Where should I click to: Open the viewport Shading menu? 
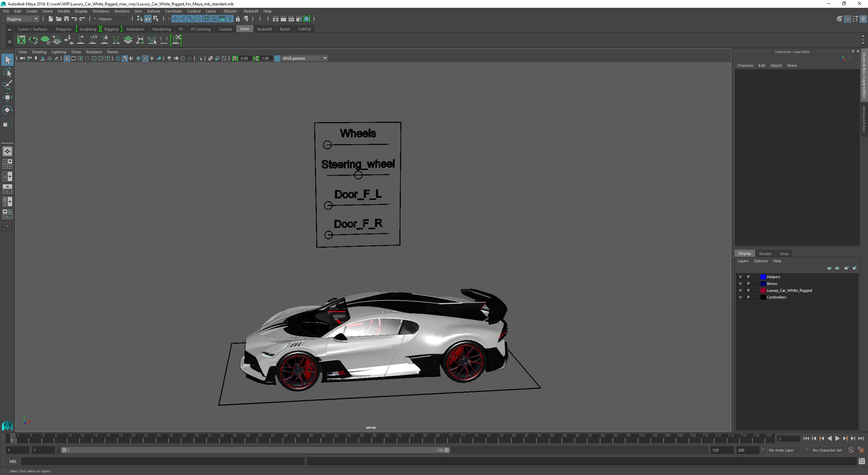click(39, 52)
